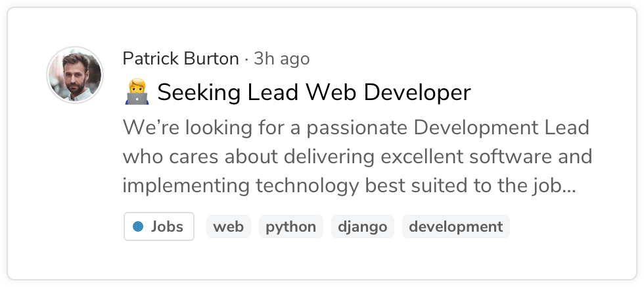Choose the django tag

click(362, 226)
